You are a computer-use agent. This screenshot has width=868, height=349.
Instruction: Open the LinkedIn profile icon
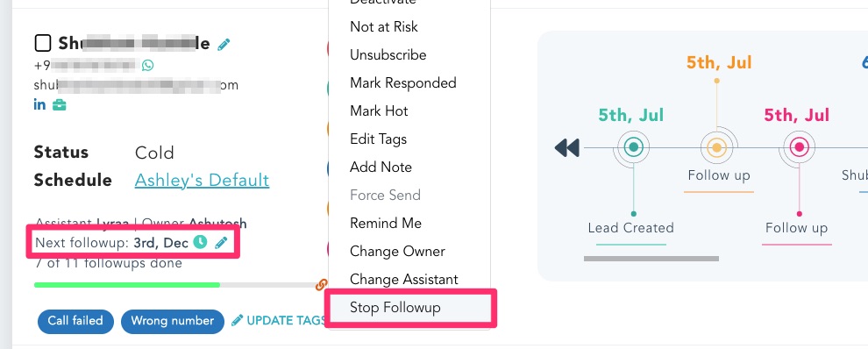39,104
